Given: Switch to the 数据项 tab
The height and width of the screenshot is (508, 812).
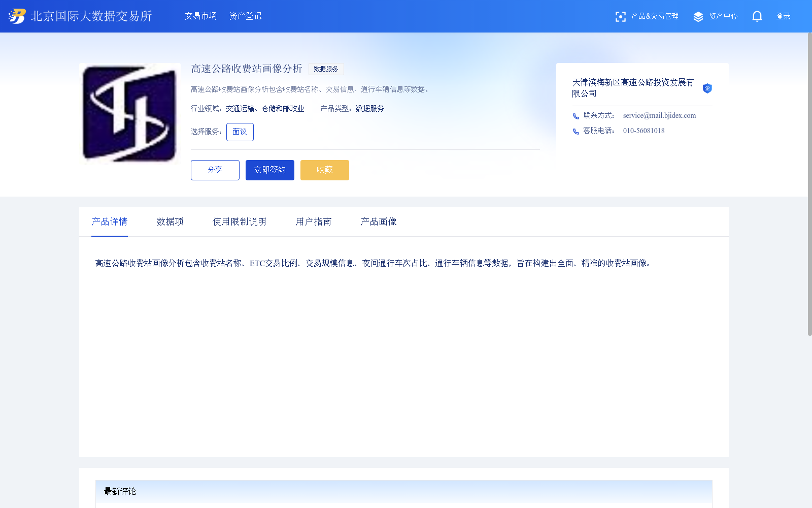Looking at the screenshot, I should pos(170,221).
